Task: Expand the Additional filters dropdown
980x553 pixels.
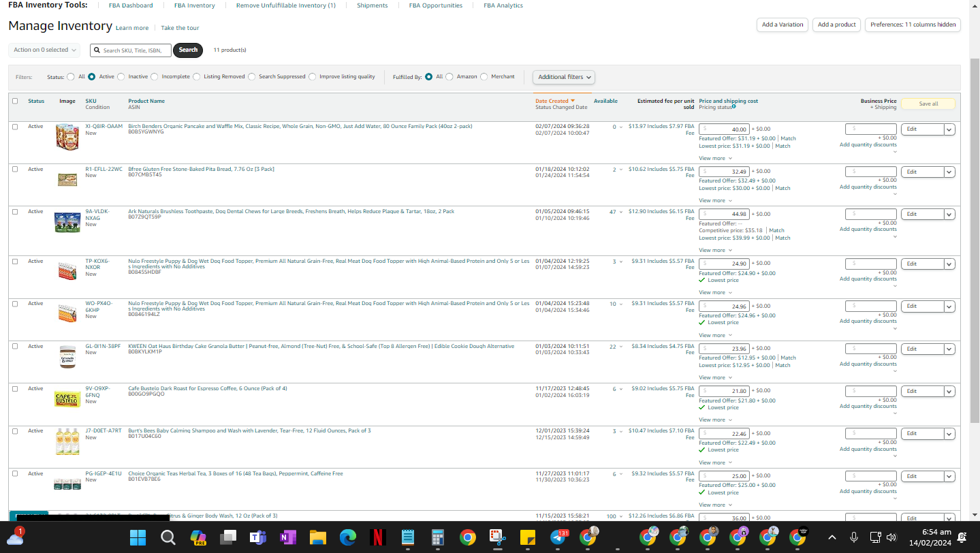Action: tap(564, 77)
